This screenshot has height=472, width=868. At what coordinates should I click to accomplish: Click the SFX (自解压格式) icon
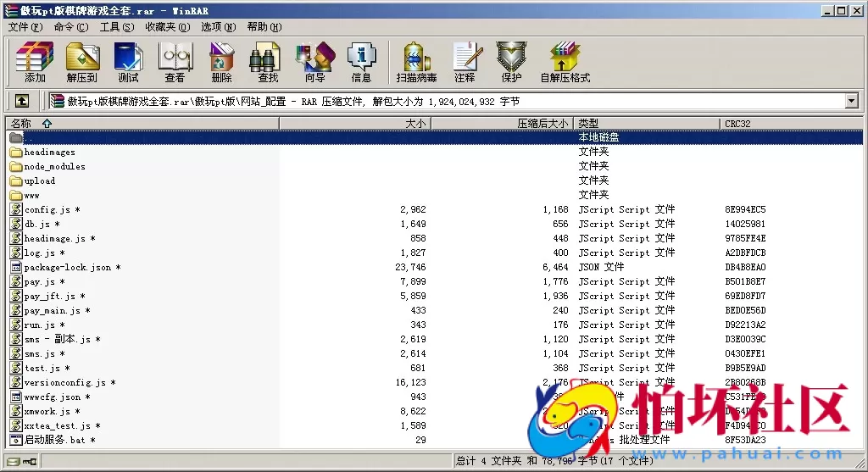tap(565, 62)
